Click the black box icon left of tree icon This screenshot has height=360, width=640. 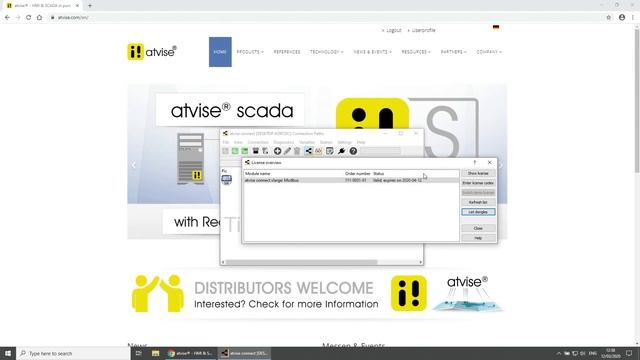256,151
